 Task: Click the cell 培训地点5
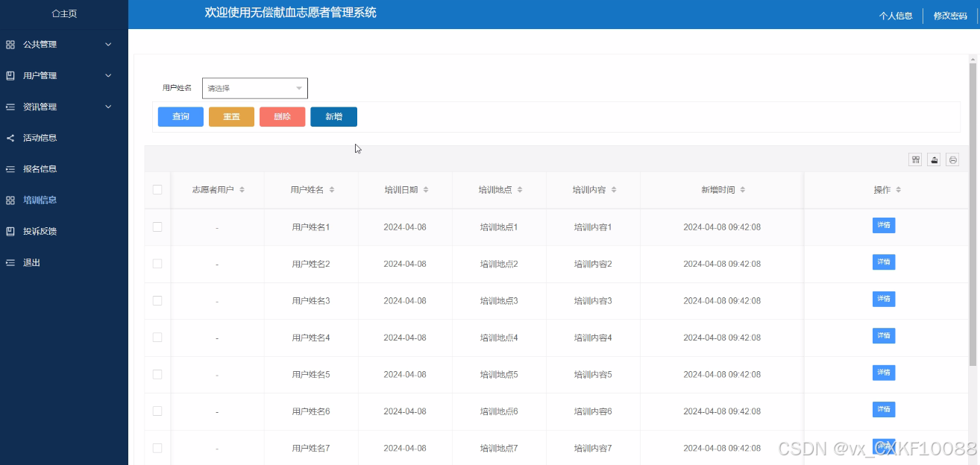click(x=499, y=375)
